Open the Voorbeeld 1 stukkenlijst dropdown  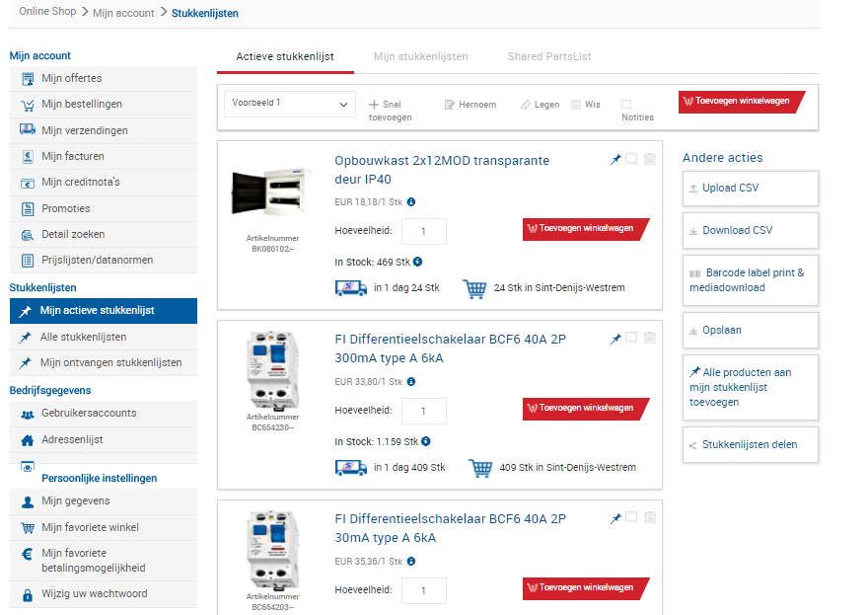coord(290,104)
